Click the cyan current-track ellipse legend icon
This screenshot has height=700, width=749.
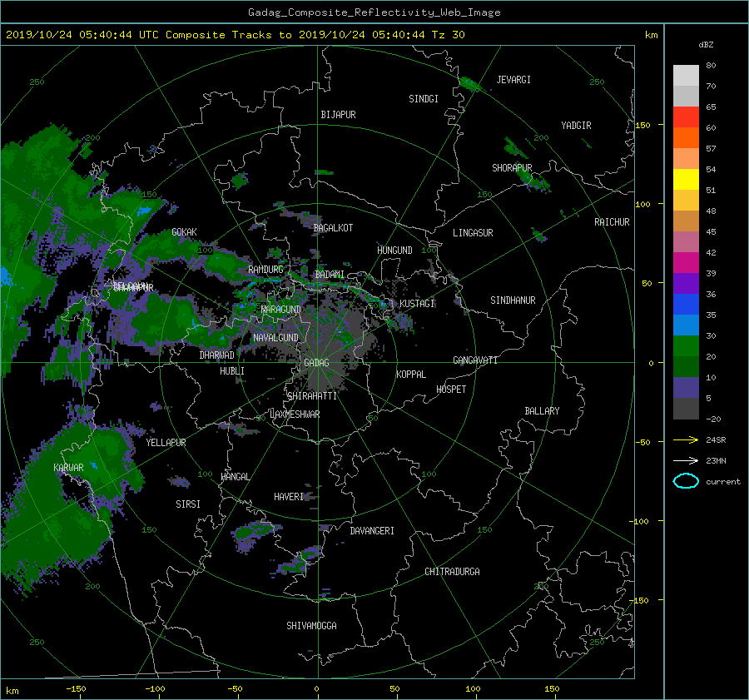coord(686,481)
